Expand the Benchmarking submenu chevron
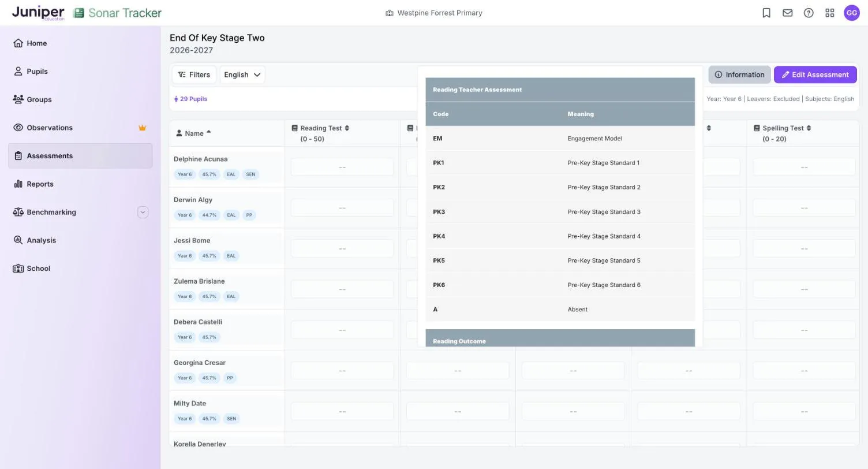Screen dimensions: 868x469 143,213
